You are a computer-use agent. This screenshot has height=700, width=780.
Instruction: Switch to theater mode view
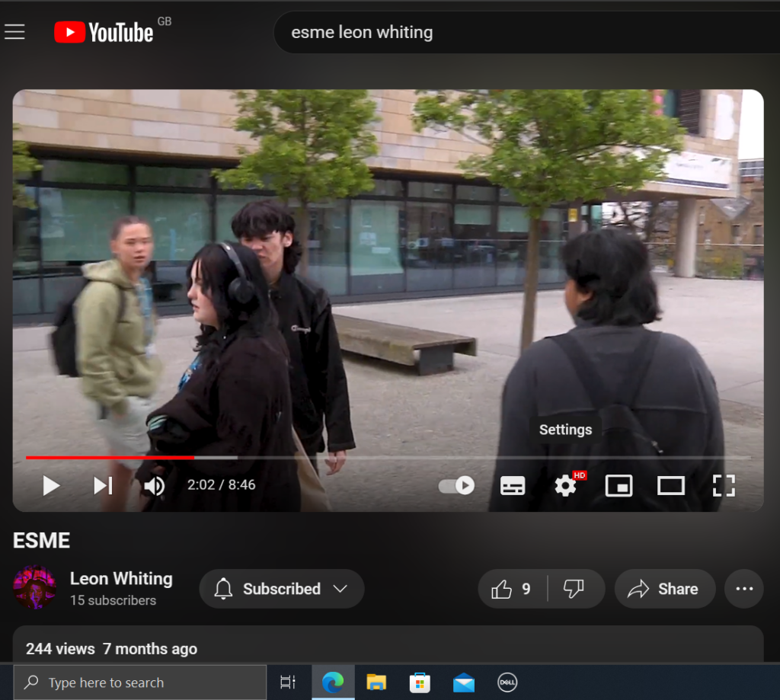(x=671, y=485)
